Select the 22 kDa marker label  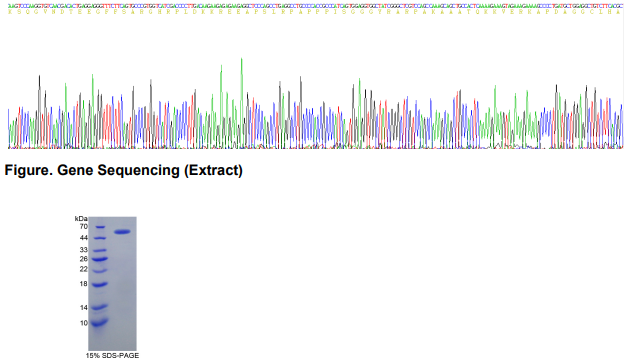pos(83,269)
